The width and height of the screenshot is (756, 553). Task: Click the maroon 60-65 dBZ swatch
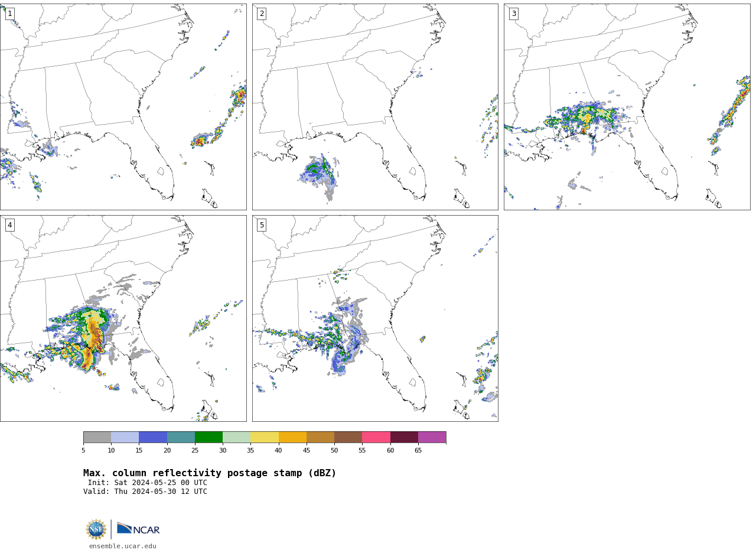[404, 437]
